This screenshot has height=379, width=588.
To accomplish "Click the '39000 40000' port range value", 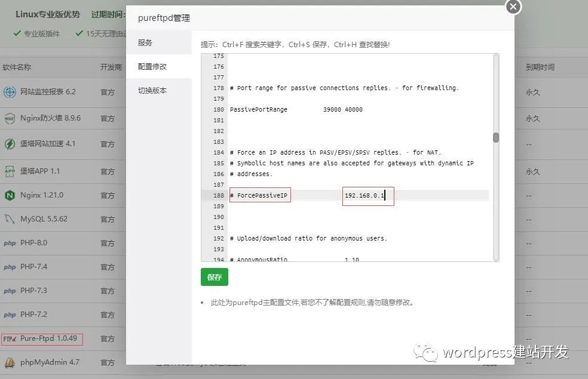I will click(343, 110).
